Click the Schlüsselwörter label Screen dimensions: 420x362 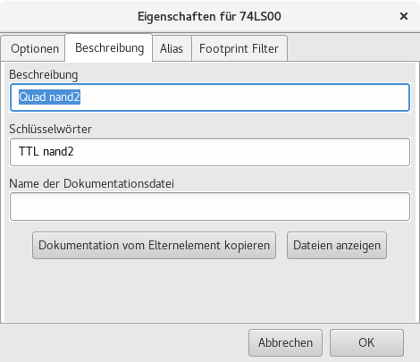50,129
